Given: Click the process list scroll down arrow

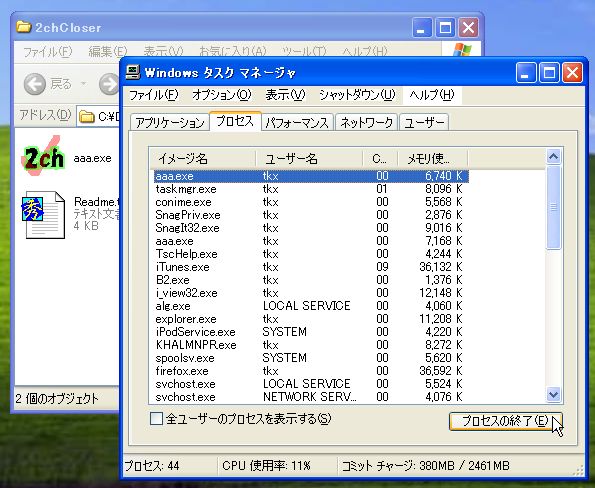Looking at the screenshot, I should click(x=553, y=395).
